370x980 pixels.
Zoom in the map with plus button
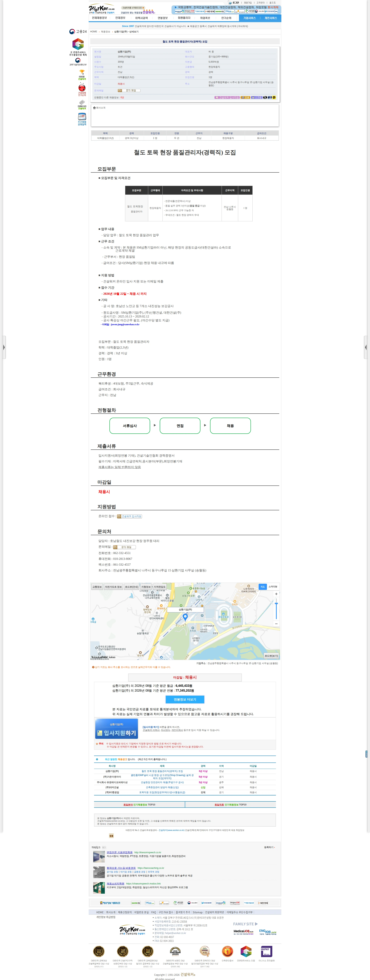[276, 594]
